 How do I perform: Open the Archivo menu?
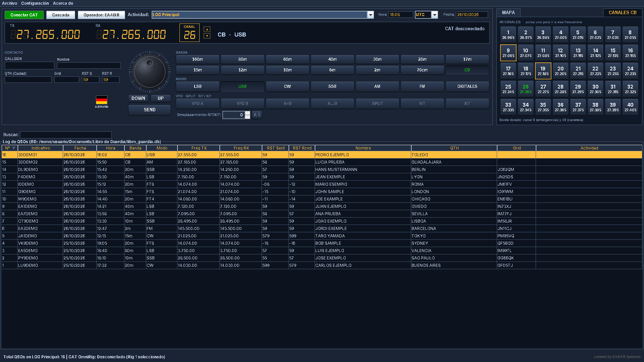pos(10,3)
